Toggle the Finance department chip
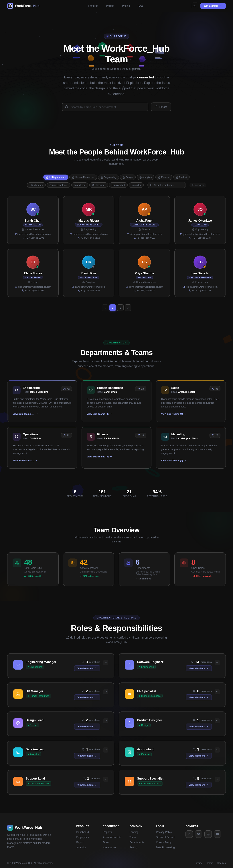Screen dimensions: 233x868 click(164, 177)
